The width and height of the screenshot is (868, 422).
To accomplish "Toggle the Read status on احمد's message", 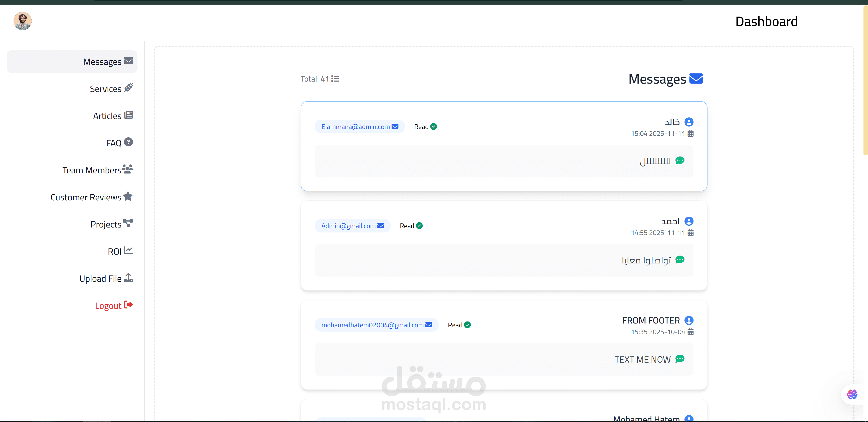I will tap(411, 226).
